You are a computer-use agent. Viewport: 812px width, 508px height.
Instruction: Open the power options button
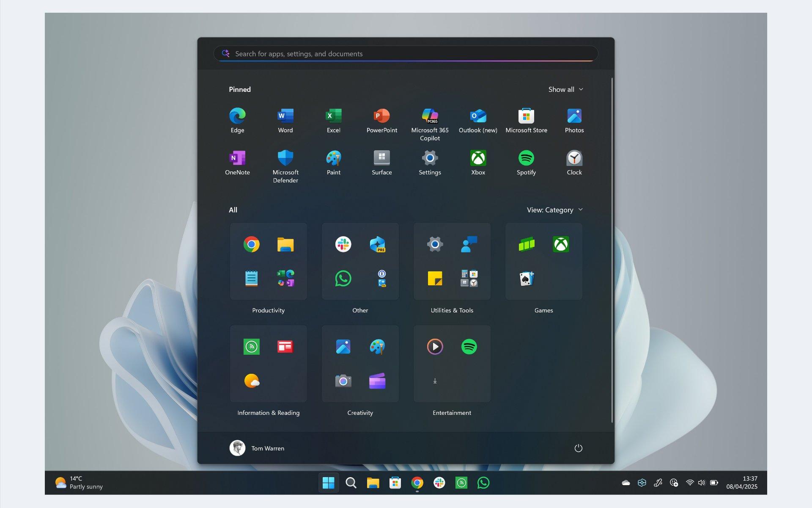tap(579, 448)
